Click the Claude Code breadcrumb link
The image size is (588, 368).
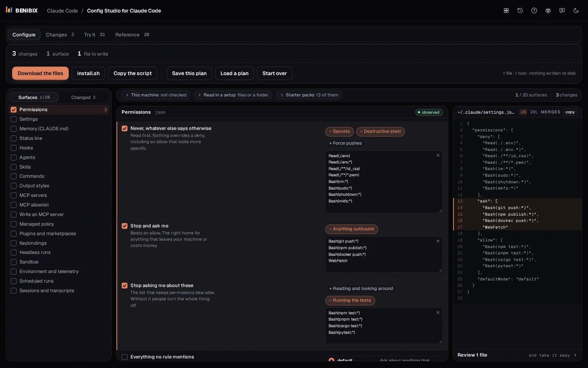tap(62, 11)
